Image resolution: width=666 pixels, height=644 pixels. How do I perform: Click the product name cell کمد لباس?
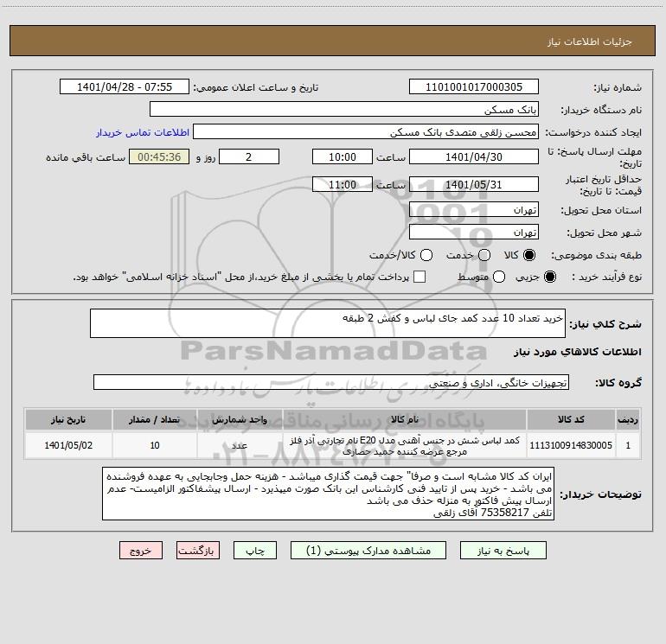pos(405,445)
